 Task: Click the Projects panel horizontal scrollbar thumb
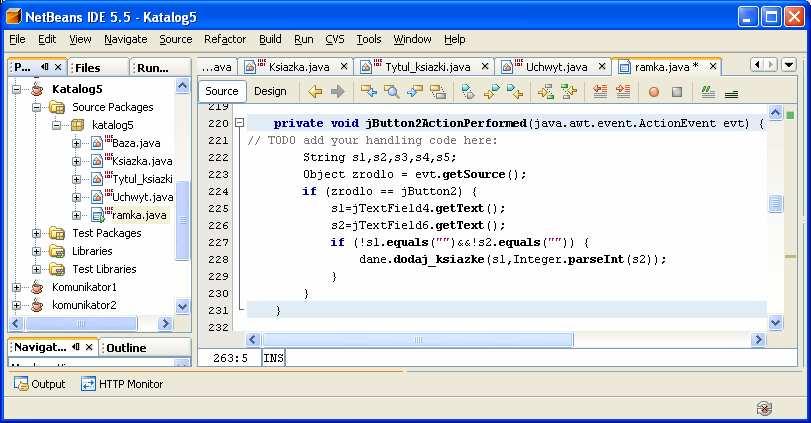point(81,324)
